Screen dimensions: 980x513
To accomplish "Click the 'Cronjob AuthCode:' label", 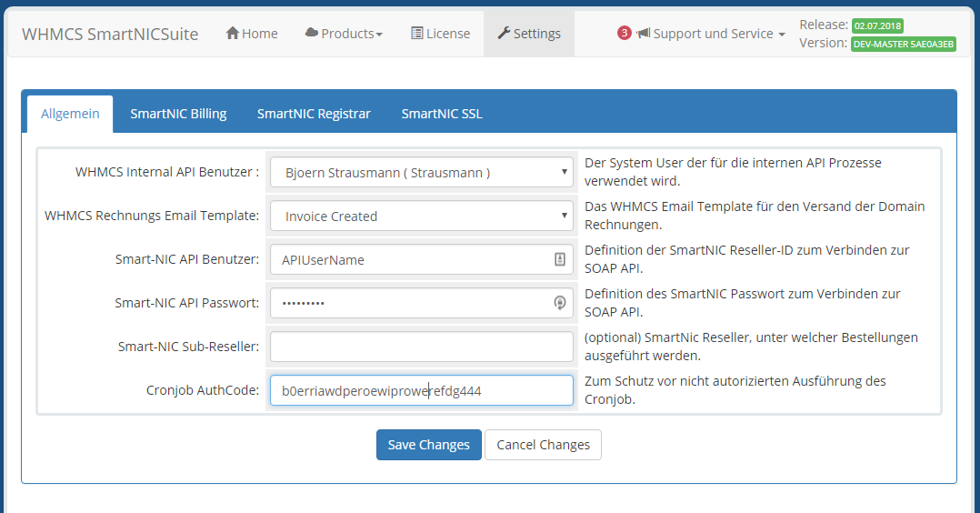I will point(203,390).
